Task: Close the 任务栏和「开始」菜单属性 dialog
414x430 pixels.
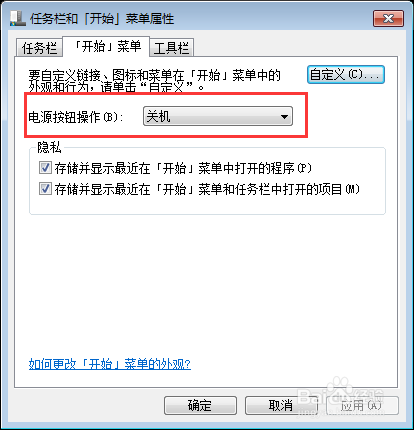Action: point(388,18)
